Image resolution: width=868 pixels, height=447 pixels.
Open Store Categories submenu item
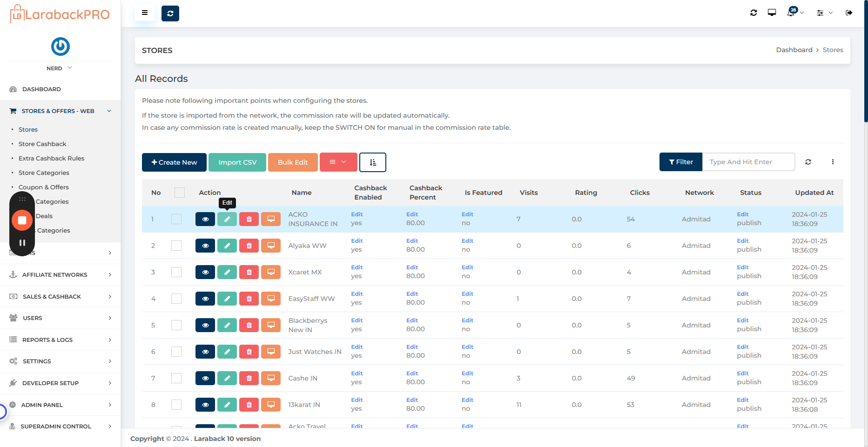point(44,173)
